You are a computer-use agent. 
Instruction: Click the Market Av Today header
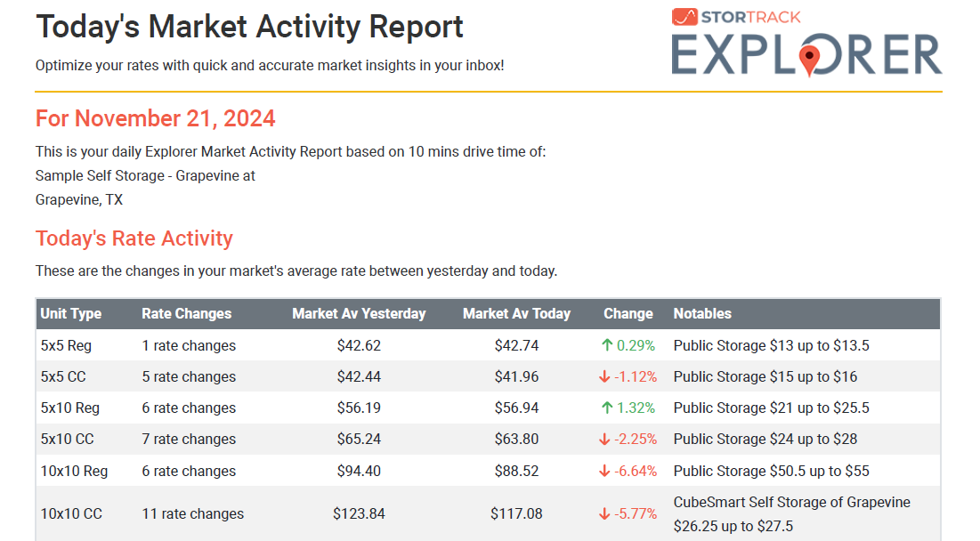[516, 314]
